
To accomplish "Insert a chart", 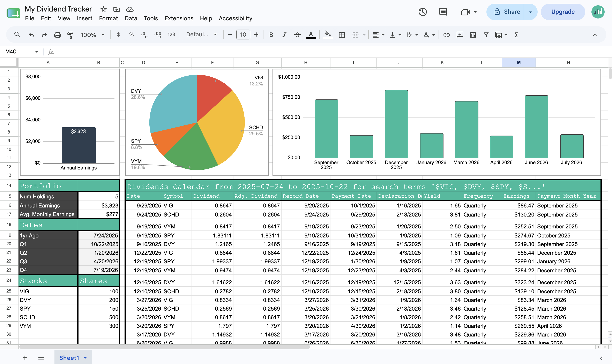I will tap(473, 35).
